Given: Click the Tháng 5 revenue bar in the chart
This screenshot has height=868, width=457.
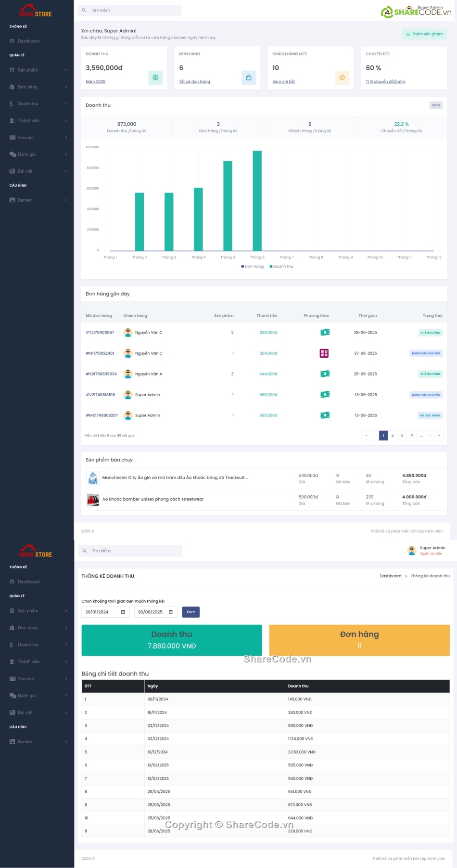Looking at the screenshot, I should tap(228, 206).
